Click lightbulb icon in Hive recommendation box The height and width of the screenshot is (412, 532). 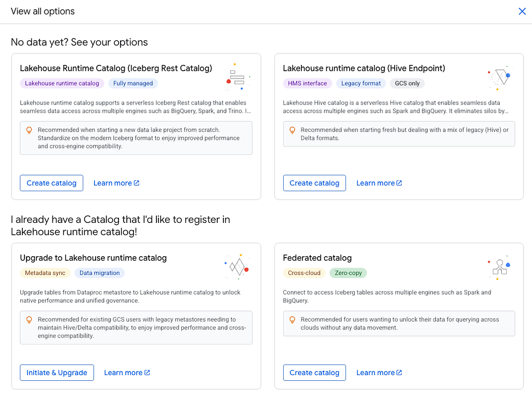click(x=292, y=130)
